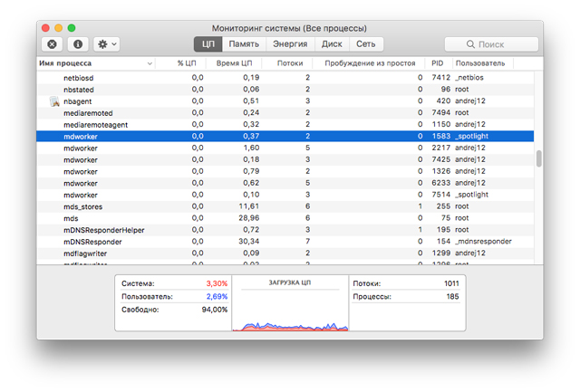Screen dimensions: 580x392
Task: Sort processes by Время ЦП column
Action: click(x=234, y=63)
